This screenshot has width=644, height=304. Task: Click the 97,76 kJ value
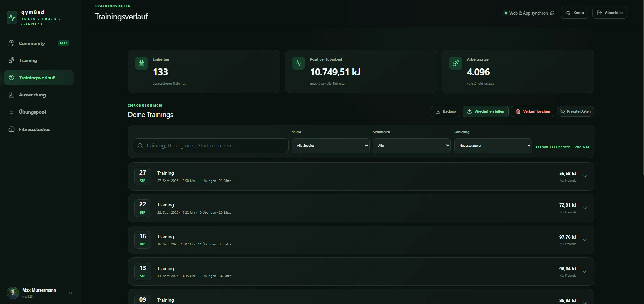pyautogui.click(x=568, y=237)
